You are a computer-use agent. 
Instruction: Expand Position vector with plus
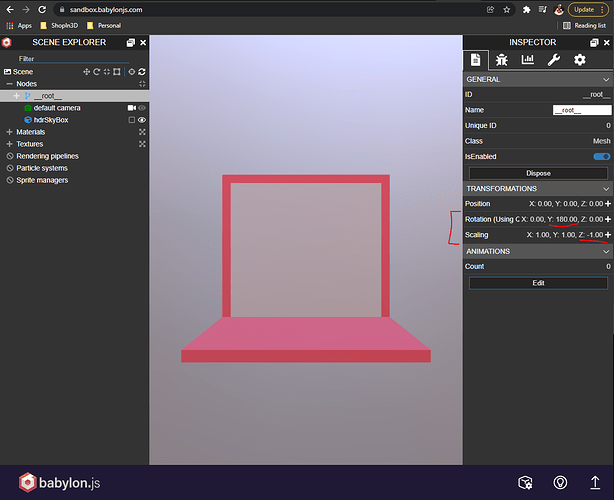click(x=608, y=204)
